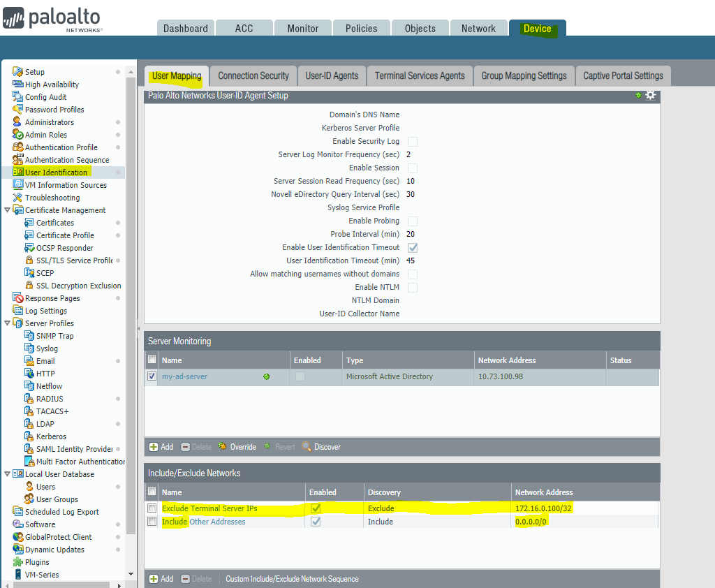This screenshot has width=715, height=588.
Task: Collapse the Certificate Management tree node
Action: pyautogui.click(x=8, y=210)
